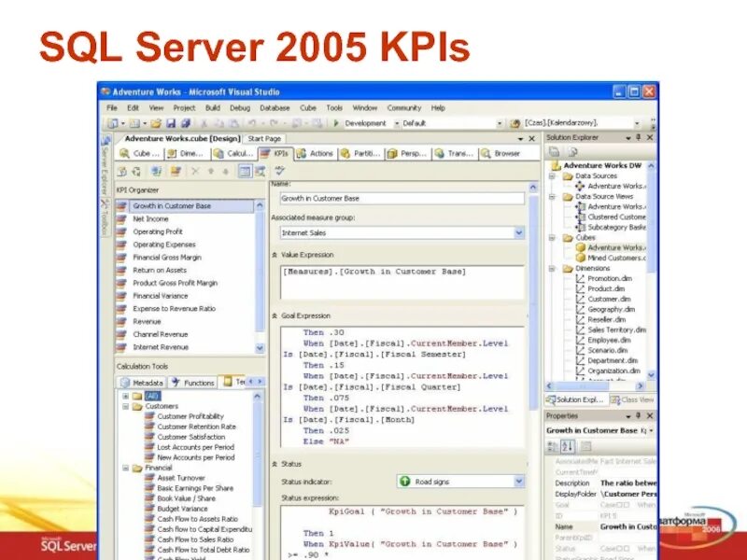Open the Functions tab in Calculation Tools
The image size is (747, 560).
pos(193,383)
